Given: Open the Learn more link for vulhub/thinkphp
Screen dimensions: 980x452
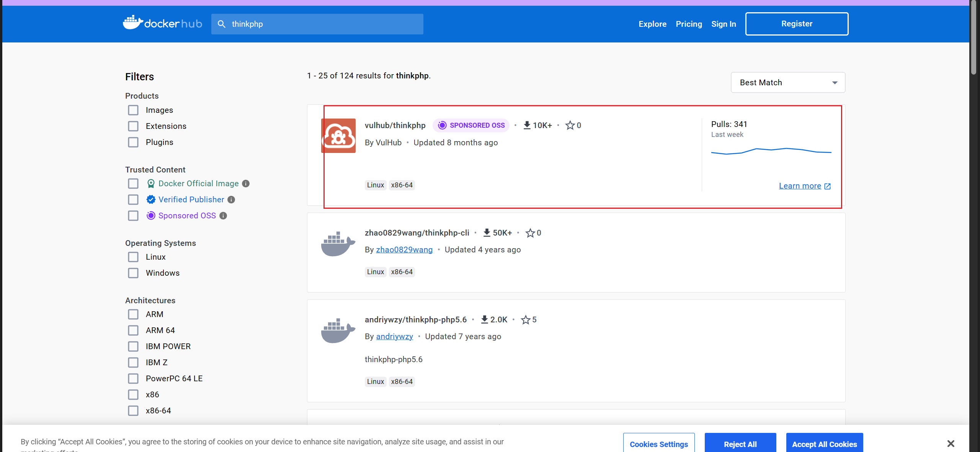Looking at the screenshot, I should (x=800, y=186).
